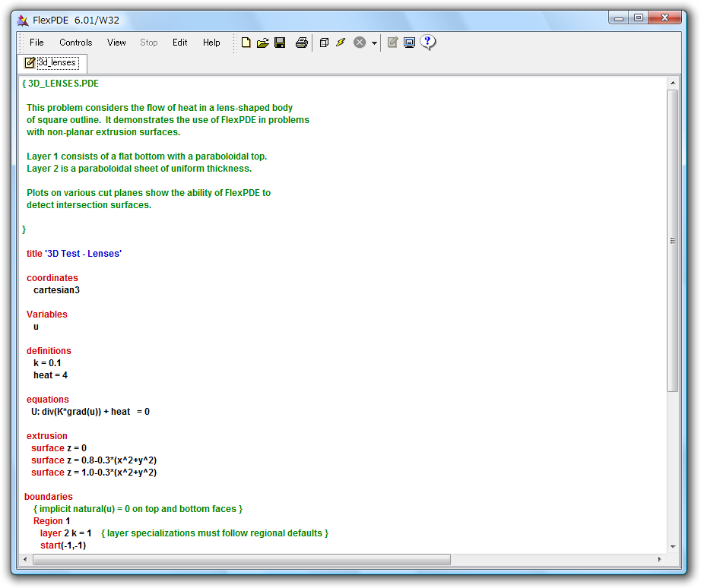Maximize the FlexPDE window
This screenshot has height=588, width=701.
tap(639, 17)
